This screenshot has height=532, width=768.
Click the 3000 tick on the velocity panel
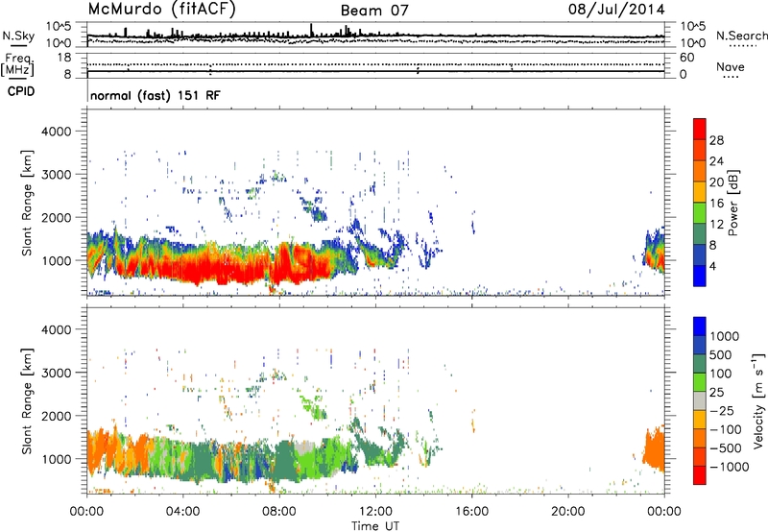pyautogui.click(x=59, y=373)
